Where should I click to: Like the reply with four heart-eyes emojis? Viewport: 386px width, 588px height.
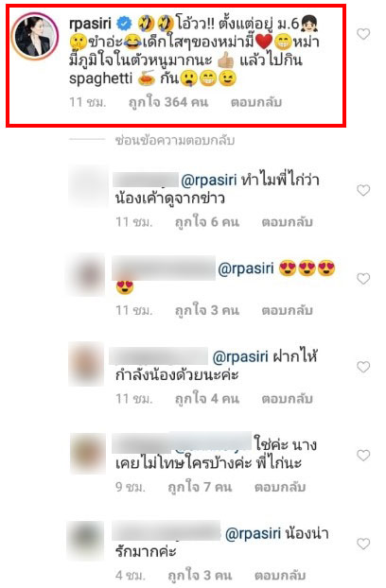[x=363, y=279]
